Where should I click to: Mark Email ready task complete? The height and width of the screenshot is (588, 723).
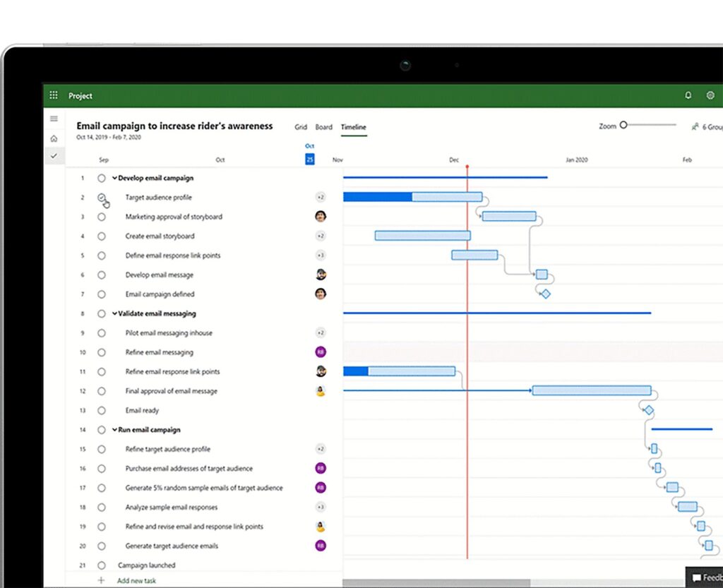click(101, 410)
